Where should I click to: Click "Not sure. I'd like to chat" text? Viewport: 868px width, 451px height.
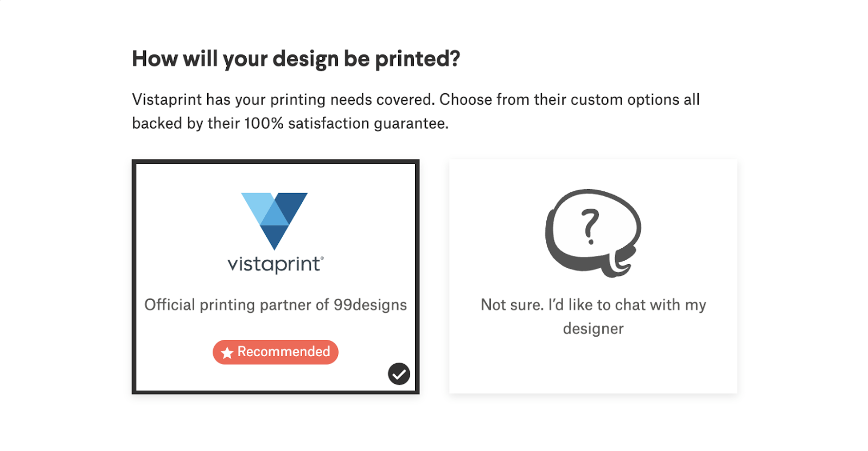tap(593, 305)
